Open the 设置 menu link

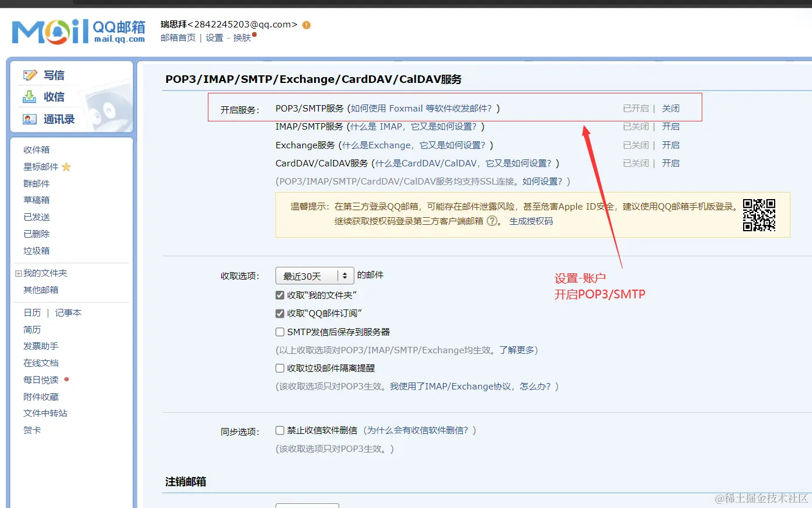click(214, 37)
